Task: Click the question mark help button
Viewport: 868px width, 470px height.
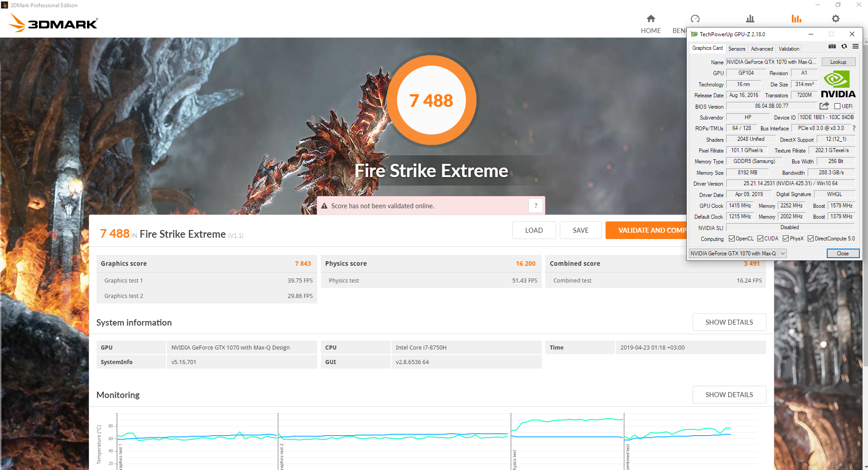Action: [536, 206]
